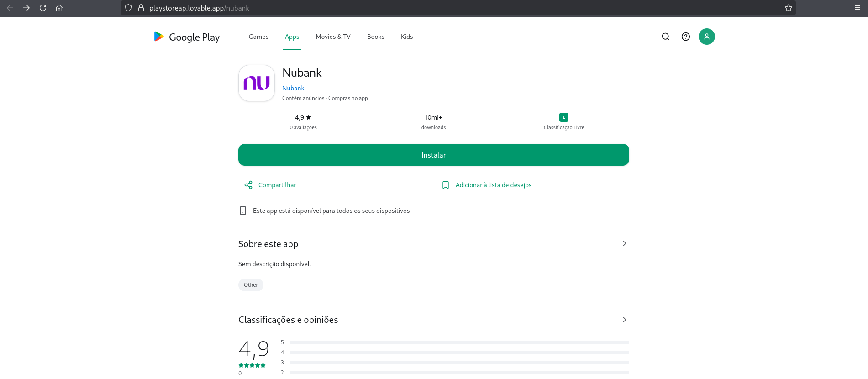Click the Classificações e opiniões heading
The height and width of the screenshot is (379, 868).
[x=288, y=320]
